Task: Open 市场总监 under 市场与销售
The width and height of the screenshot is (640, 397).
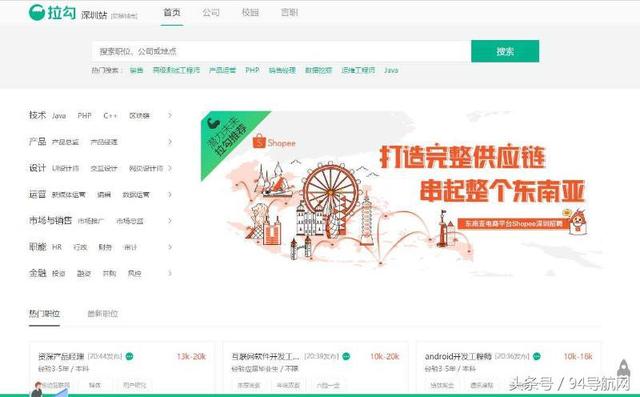Action: (x=129, y=221)
